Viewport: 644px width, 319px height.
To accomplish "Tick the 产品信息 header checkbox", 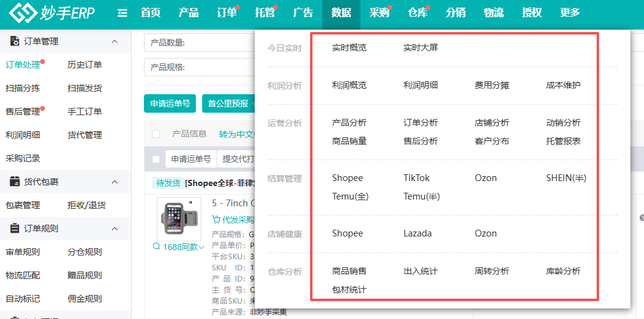I will pyautogui.click(x=156, y=134).
